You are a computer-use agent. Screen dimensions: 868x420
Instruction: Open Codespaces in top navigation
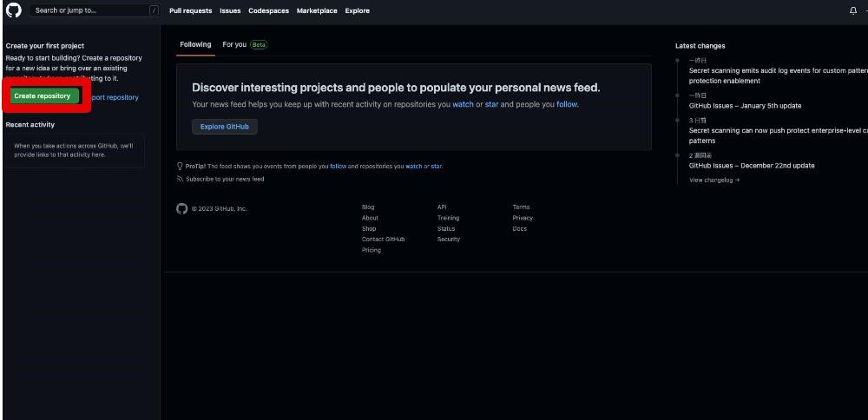point(268,10)
